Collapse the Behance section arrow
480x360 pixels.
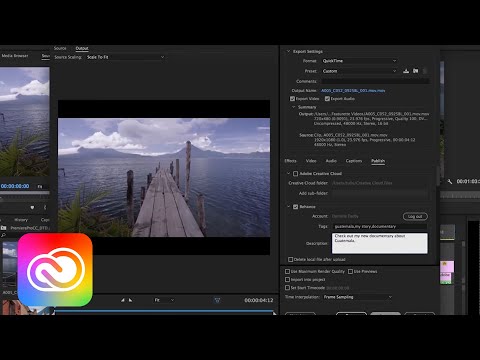[x=288, y=207]
